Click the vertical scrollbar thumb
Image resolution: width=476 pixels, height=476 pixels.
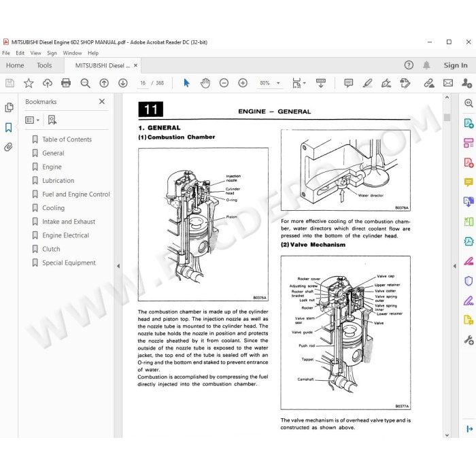point(447,117)
